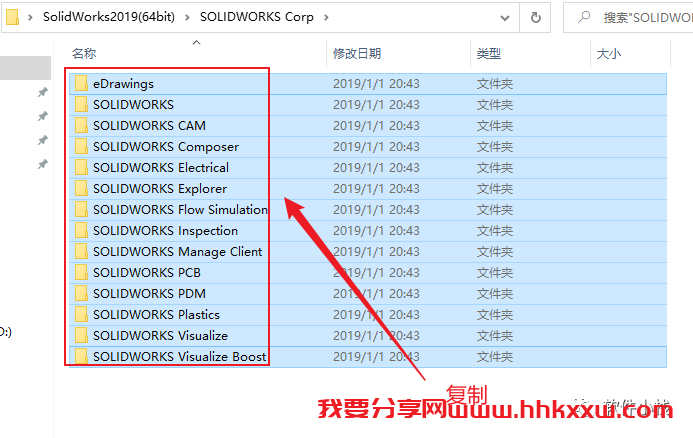Click the date cell of eDrawings row
Viewport: 693px width, 438px height.
(376, 84)
